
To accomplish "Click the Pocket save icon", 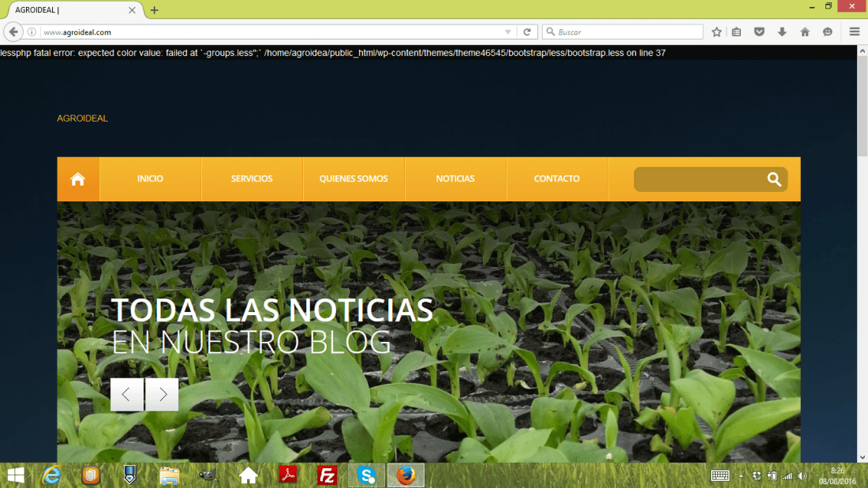I will pos(759,32).
